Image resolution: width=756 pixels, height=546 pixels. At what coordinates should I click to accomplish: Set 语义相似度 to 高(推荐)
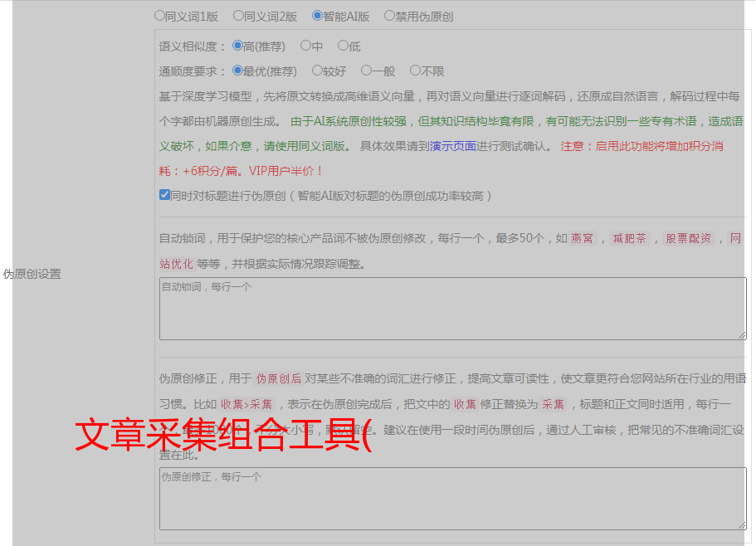tap(237, 46)
